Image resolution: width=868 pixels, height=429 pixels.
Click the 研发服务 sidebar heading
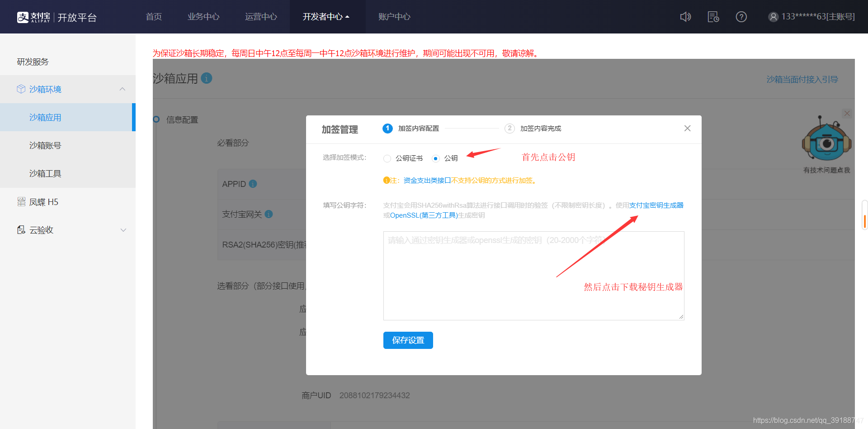tap(33, 62)
